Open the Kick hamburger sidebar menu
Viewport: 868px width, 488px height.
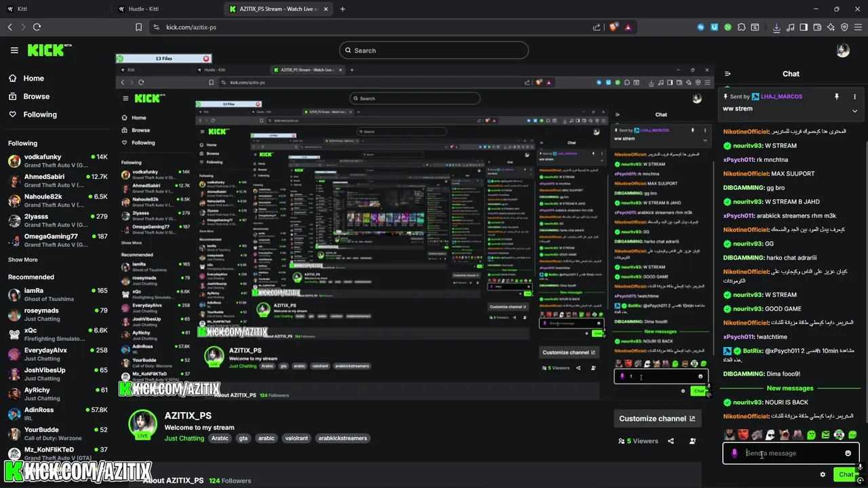[14, 50]
